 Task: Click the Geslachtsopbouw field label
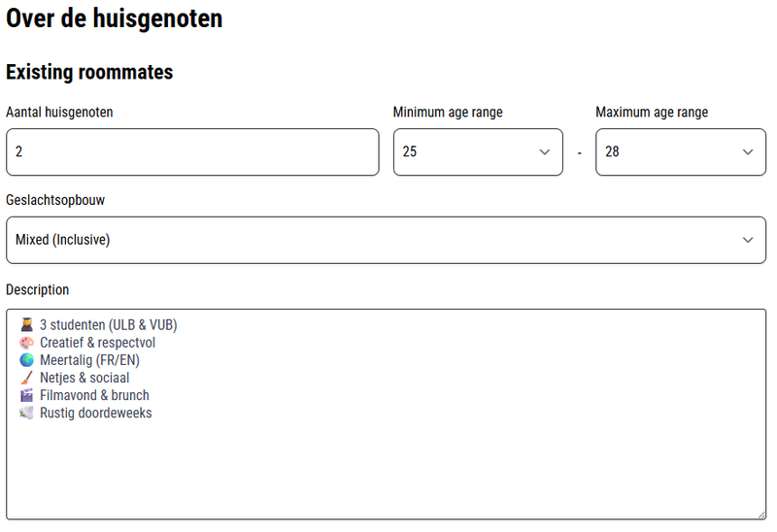point(55,200)
